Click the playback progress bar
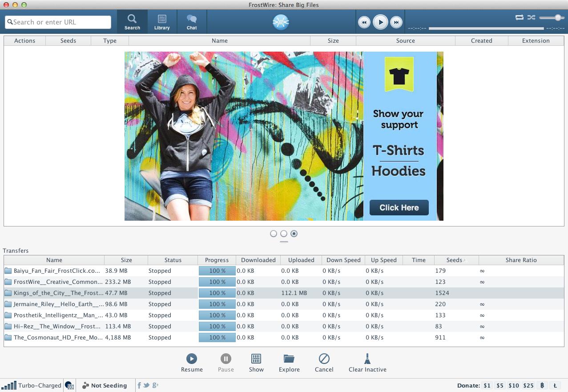 click(x=486, y=28)
